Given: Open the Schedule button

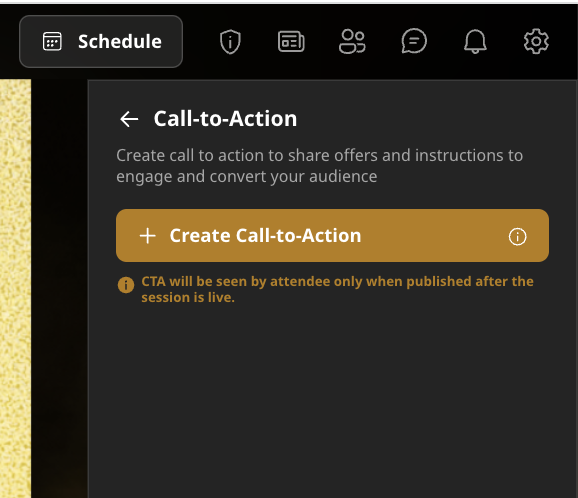Looking at the screenshot, I should tap(101, 41).
